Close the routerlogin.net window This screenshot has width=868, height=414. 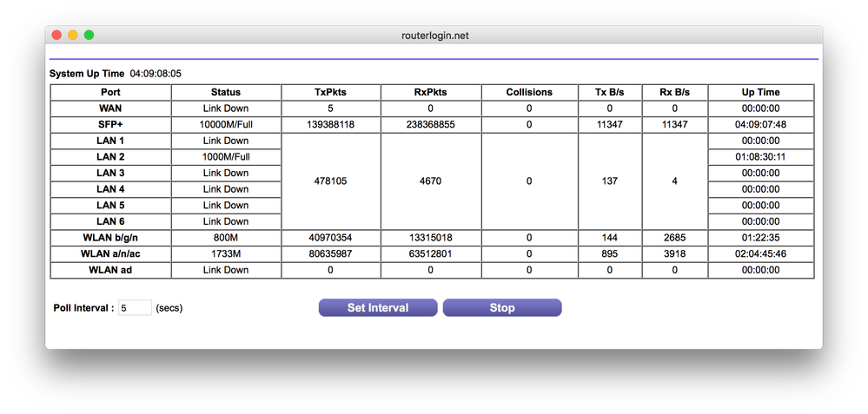point(56,36)
